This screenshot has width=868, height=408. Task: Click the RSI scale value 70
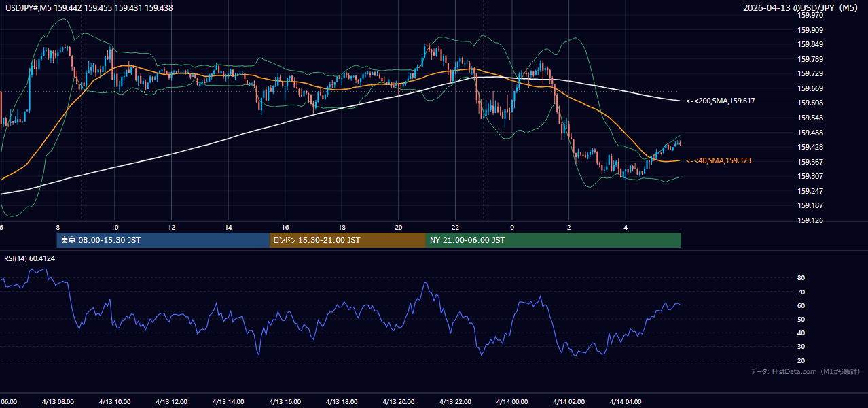[801, 292]
